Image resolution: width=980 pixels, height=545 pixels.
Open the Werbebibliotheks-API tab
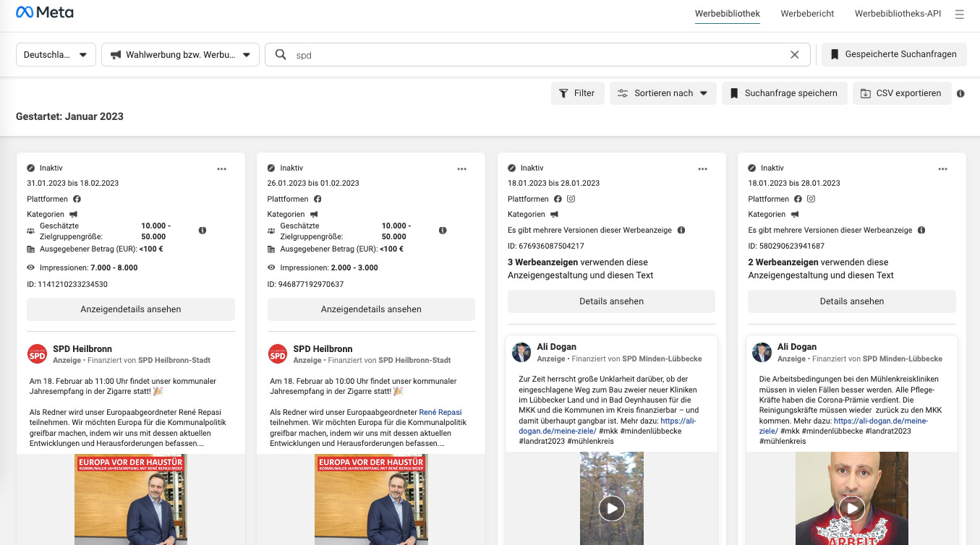point(898,14)
